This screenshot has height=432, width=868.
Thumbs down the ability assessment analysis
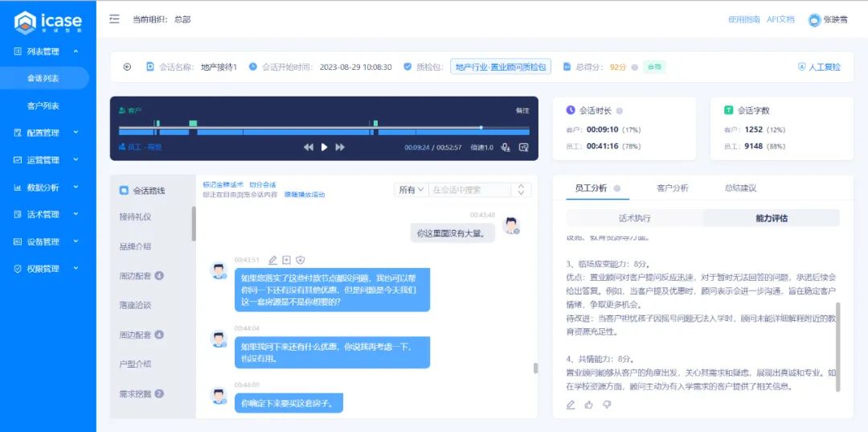607,405
